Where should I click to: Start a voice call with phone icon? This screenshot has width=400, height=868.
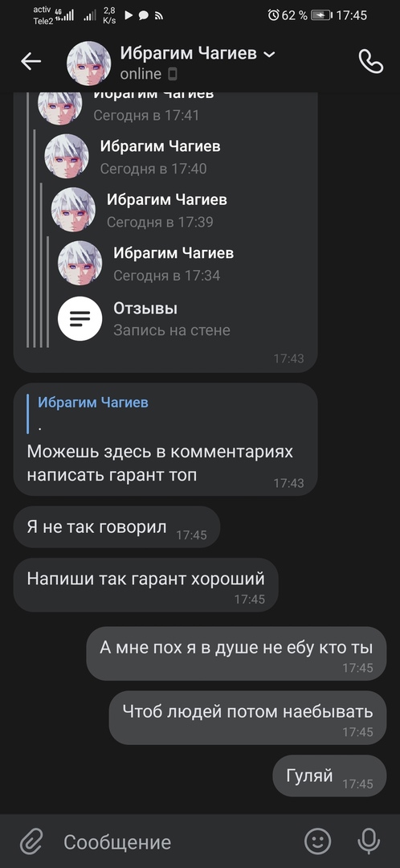tap(370, 61)
